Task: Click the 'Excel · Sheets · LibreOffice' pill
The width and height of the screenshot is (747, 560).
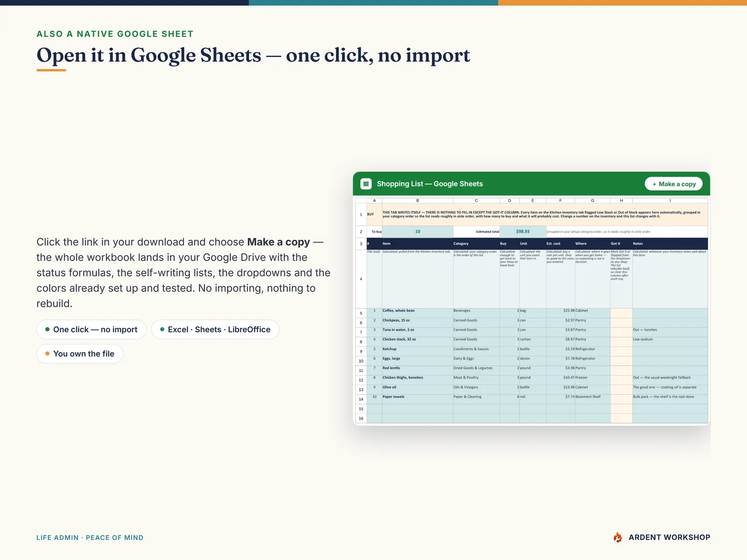Action: click(x=215, y=329)
